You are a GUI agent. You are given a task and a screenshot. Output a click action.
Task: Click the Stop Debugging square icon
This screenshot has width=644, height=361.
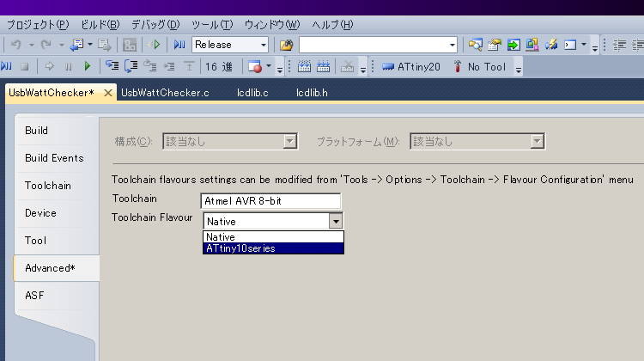pos(25,66)
